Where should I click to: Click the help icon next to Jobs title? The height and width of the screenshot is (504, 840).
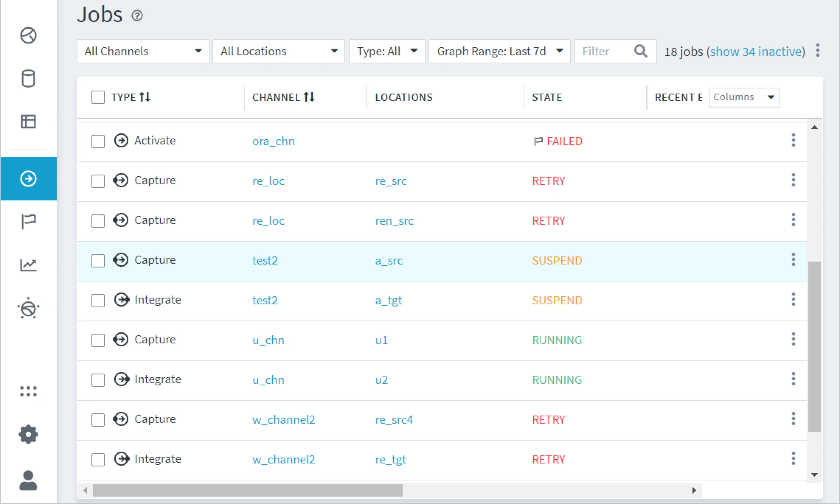[137, 16]
